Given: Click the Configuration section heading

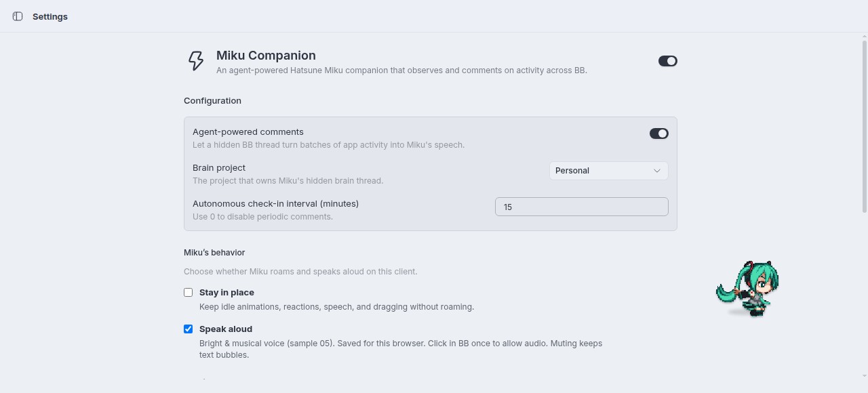Looking at the screenshot, I should (212, 100).
